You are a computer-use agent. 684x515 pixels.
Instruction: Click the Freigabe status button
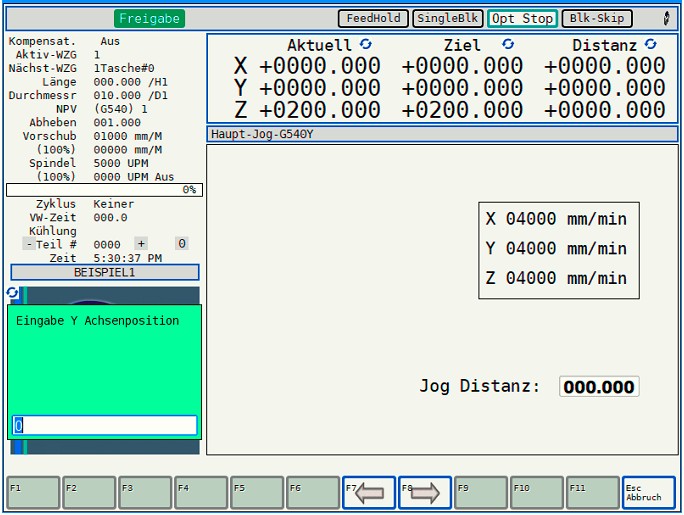click(150, 18)
